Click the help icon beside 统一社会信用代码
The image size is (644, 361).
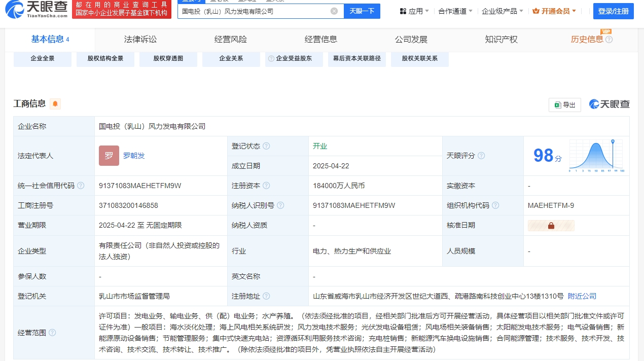click(81, 186)
